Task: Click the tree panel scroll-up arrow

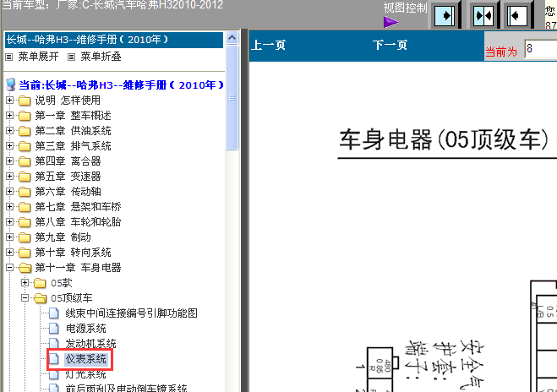Action: [232, 37]
